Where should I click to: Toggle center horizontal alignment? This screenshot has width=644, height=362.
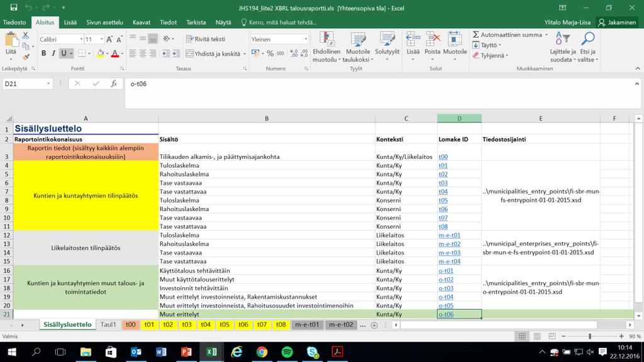point(143,53)
